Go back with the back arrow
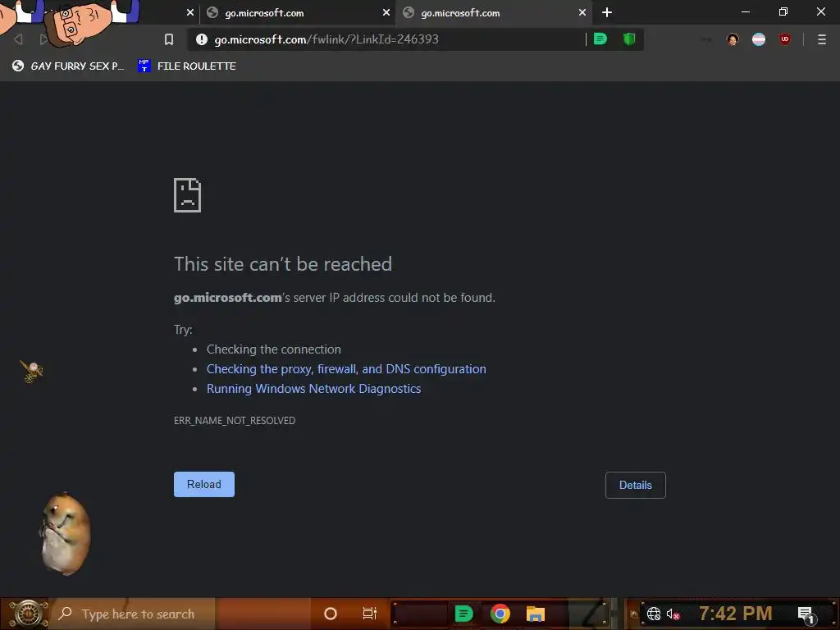The width and height of the screenshot is (840, 630). pyautogui.click(x=18, y=39)
